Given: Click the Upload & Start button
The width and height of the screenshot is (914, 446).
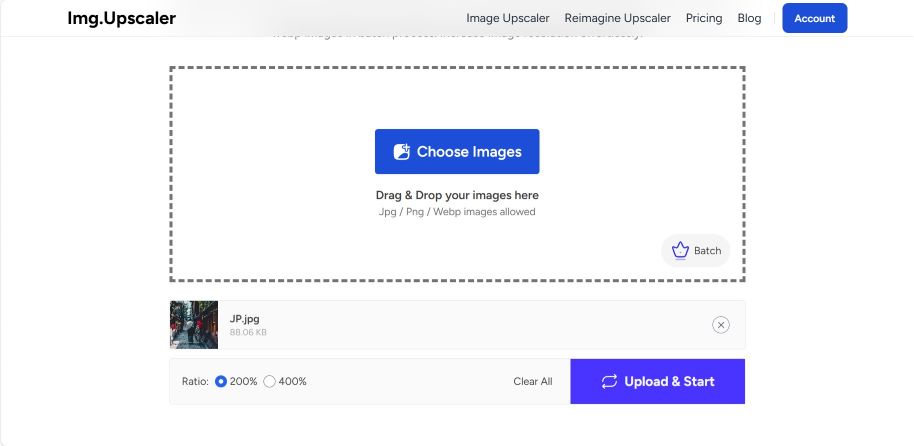Looking at the screenshot, I should coord(658,381).
